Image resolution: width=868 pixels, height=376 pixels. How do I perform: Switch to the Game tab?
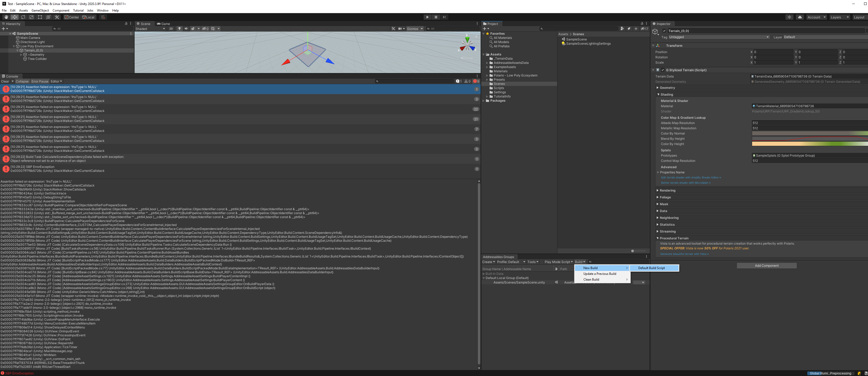coord(163,24)
